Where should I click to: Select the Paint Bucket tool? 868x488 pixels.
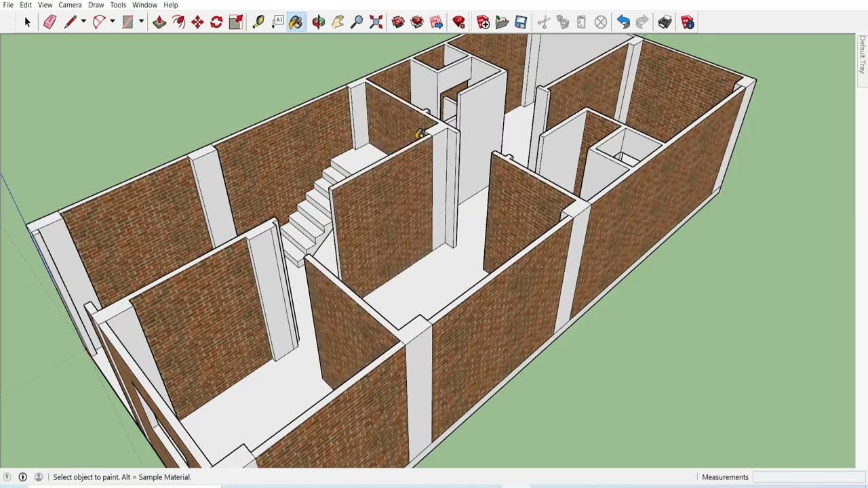pos(296,22)
